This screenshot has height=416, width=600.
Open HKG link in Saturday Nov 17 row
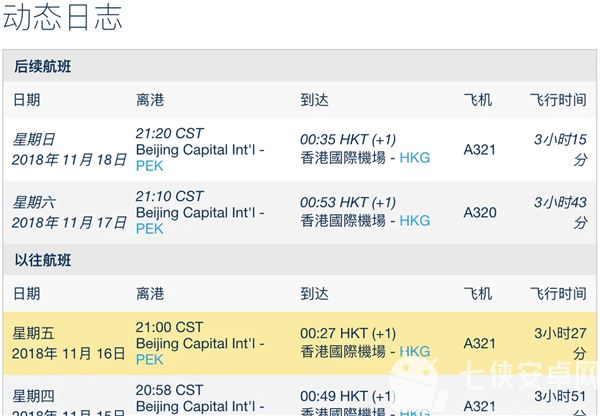tap(415, 220)
